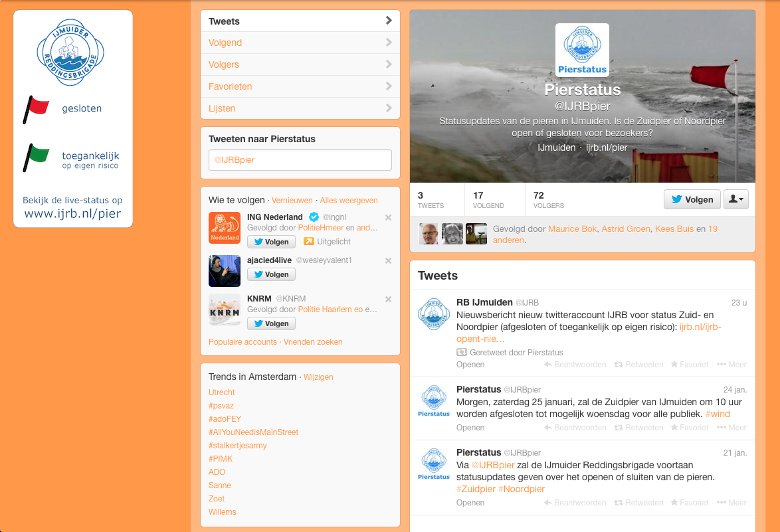This screenshot has height=532, width=780.
Task: Open the #adoFEY trend
Action: (225, 419)
